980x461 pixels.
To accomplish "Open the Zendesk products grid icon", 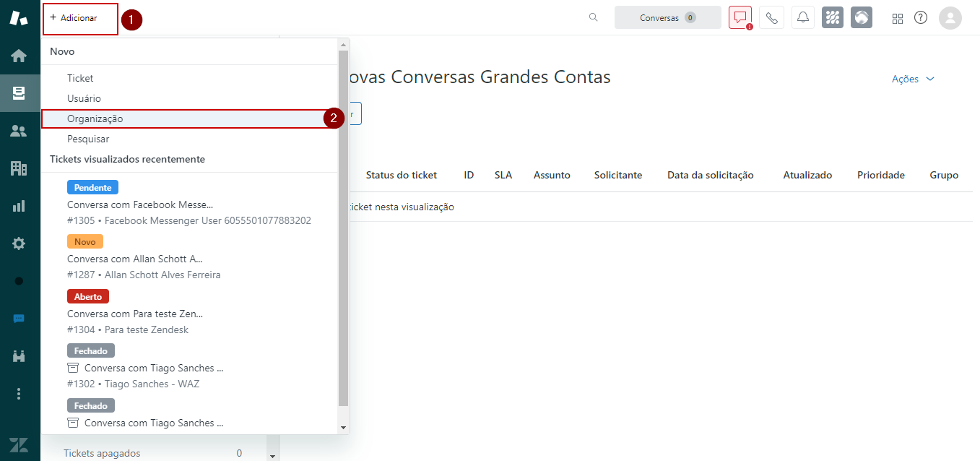I will click(x=897, y=18).
